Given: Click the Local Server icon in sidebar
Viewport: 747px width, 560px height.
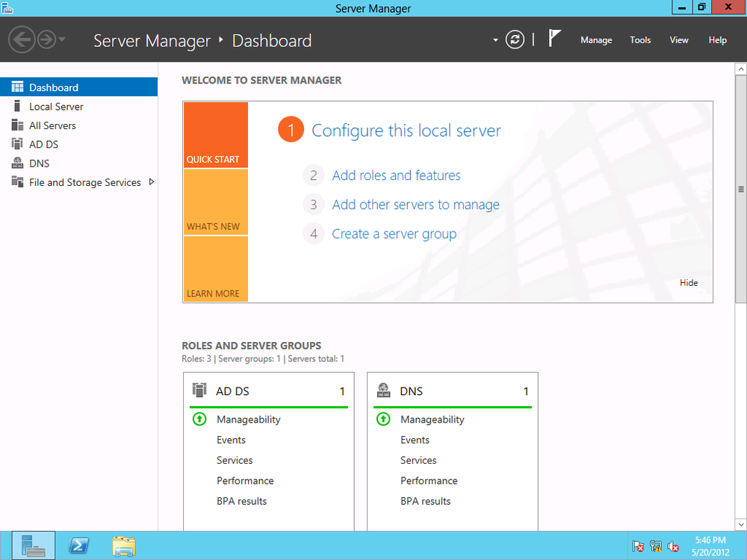Looking at the screenshot, I should 17,106.
